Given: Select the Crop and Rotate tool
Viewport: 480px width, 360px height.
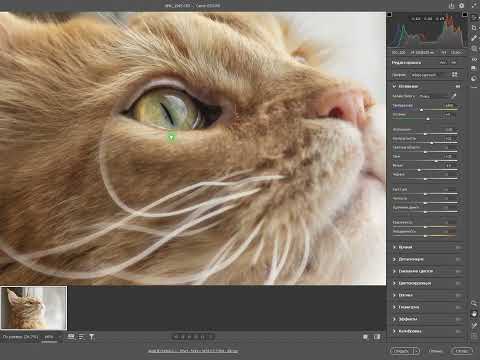Looking at the screenshot, I should point(474,28).
